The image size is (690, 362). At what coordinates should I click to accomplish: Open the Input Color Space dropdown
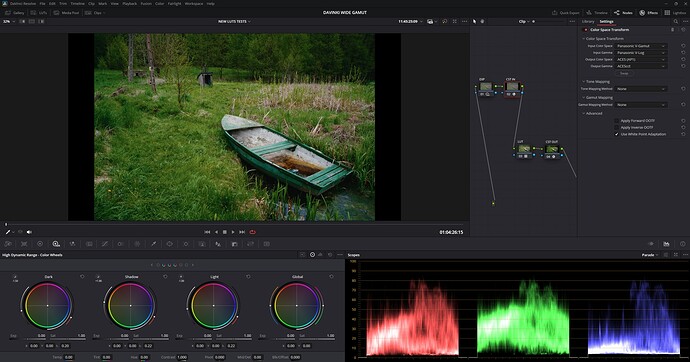[x=641, y=46]
